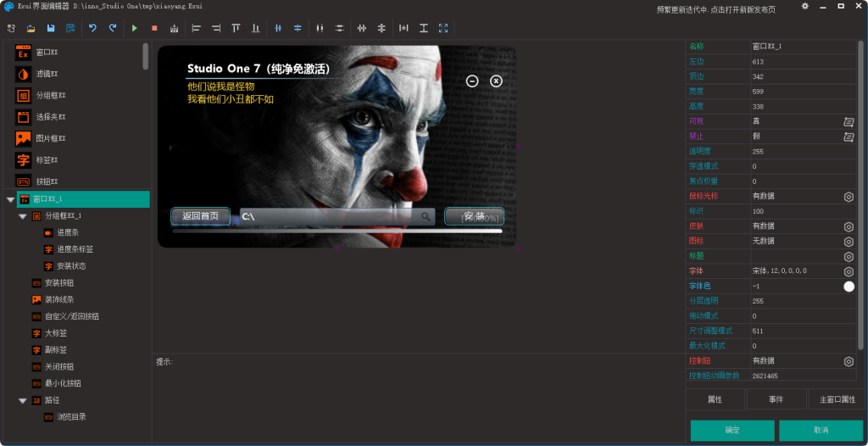
Task: Pick 字体色 white color swatch
Action: tap(848, 286)
